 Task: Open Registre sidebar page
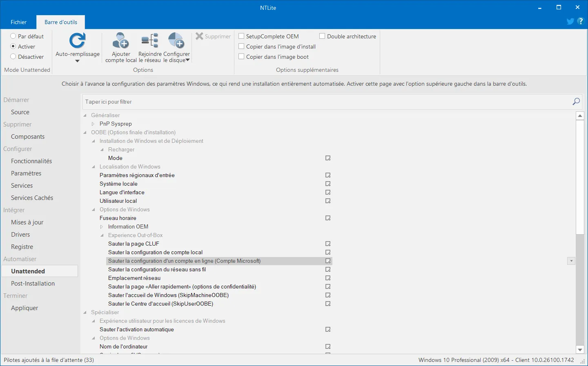pyautogui.click(x=22, y=247)
